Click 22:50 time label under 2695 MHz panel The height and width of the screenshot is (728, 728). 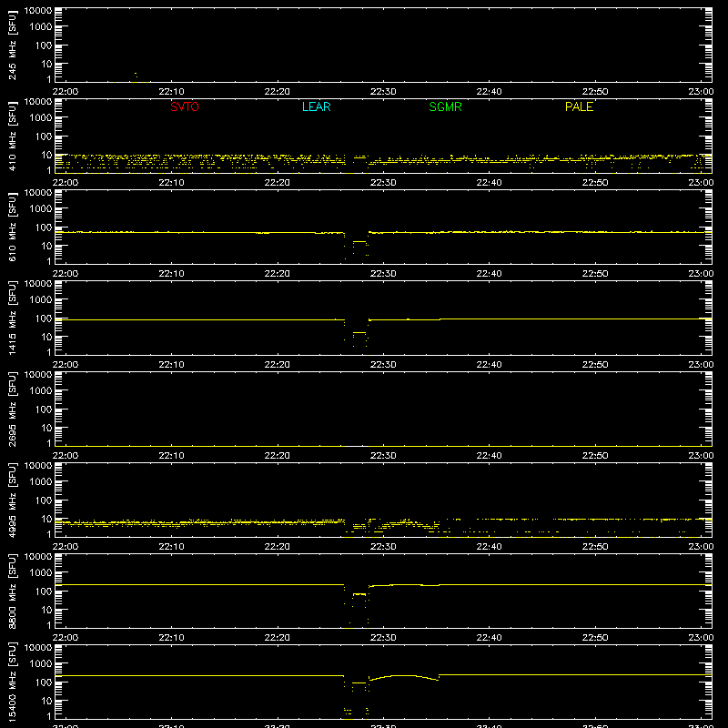click(595, 456)
